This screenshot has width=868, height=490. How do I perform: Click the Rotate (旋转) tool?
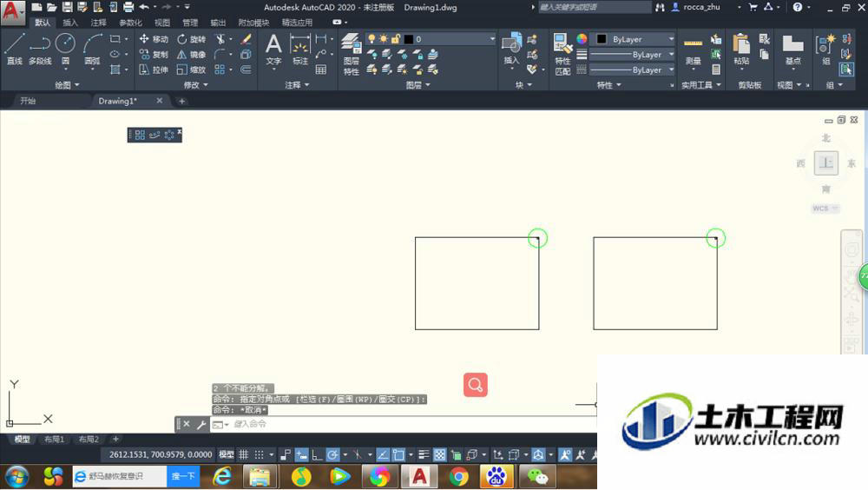(191, 39)
